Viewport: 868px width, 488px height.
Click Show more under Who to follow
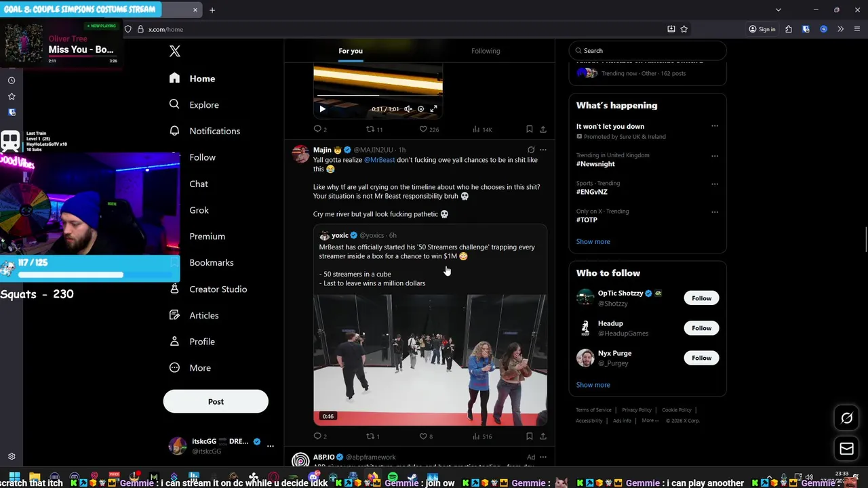593,384
